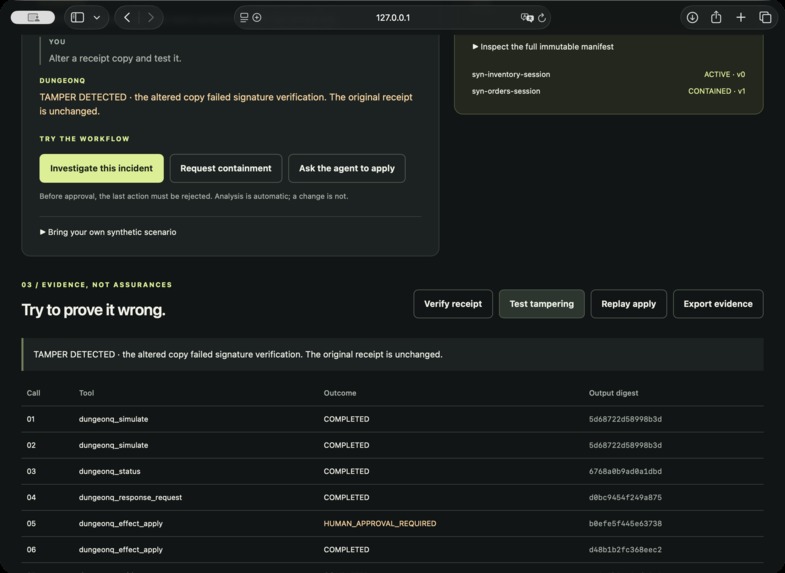The width and height of the screenshot is (785, 573).
Task: Click the profile pill icon at top left
Action: [33, 18]
